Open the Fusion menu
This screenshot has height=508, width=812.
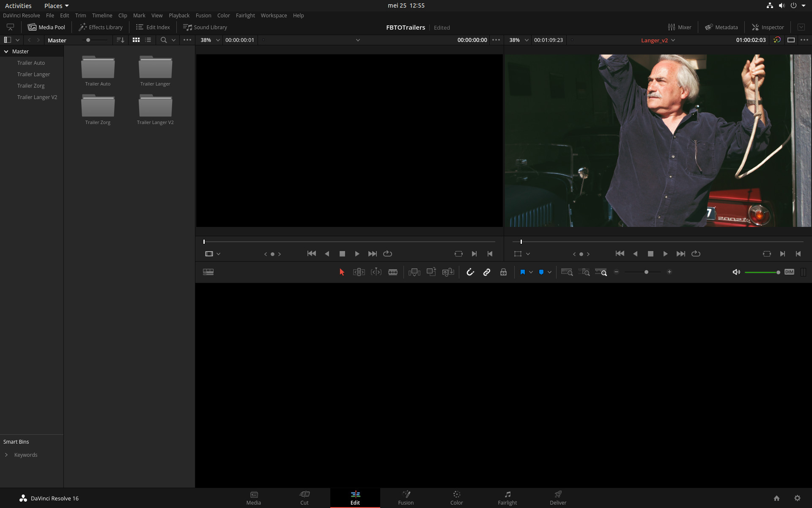point(203,15)
